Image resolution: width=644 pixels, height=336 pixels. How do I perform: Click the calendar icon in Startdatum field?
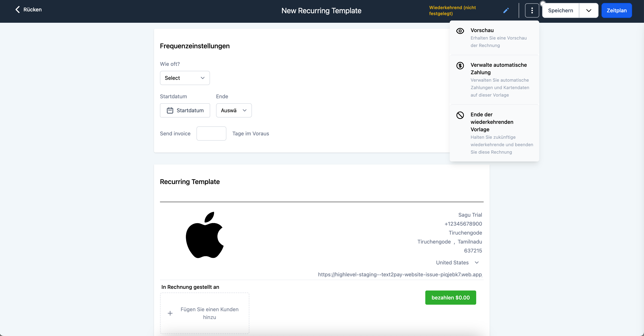170,111
